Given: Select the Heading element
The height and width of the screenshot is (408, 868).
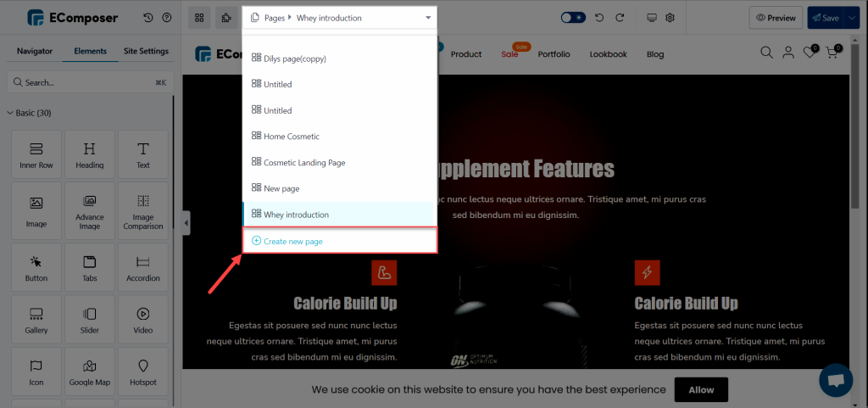Looking at the screenshot, I should 90,155.
